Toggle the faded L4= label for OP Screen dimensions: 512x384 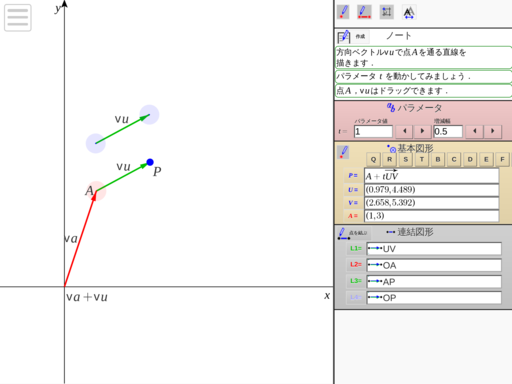pyautogui.click(x=356, y=297)
